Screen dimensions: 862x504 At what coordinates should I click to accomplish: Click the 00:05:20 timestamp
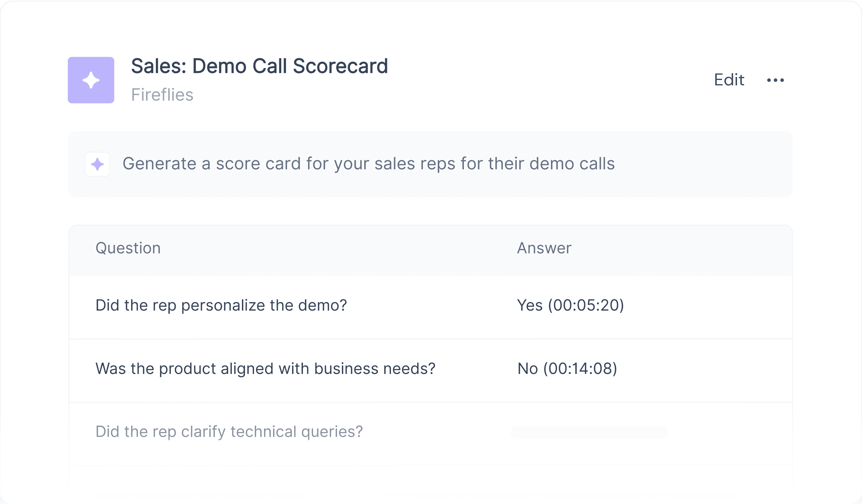click(586, 305)
